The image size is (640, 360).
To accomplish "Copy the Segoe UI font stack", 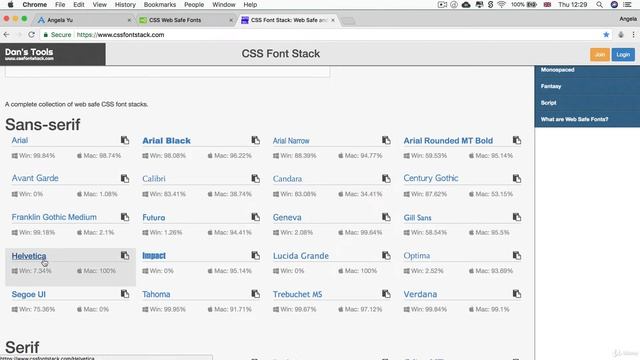I will click(x=125, y=294).
